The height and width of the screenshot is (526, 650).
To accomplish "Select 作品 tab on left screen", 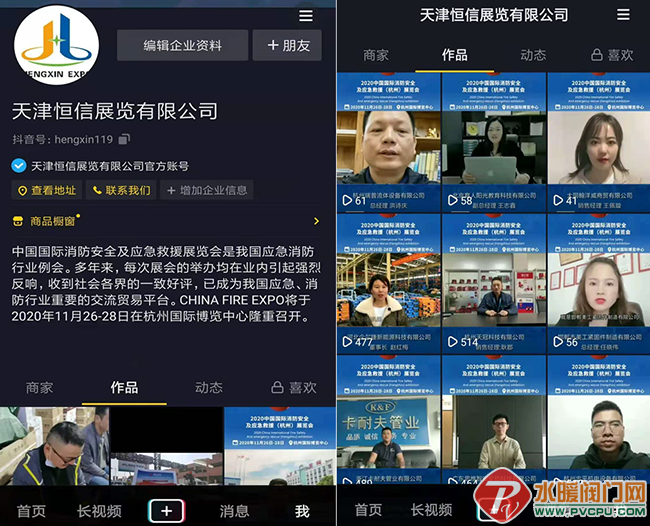I will pos(124,388).
